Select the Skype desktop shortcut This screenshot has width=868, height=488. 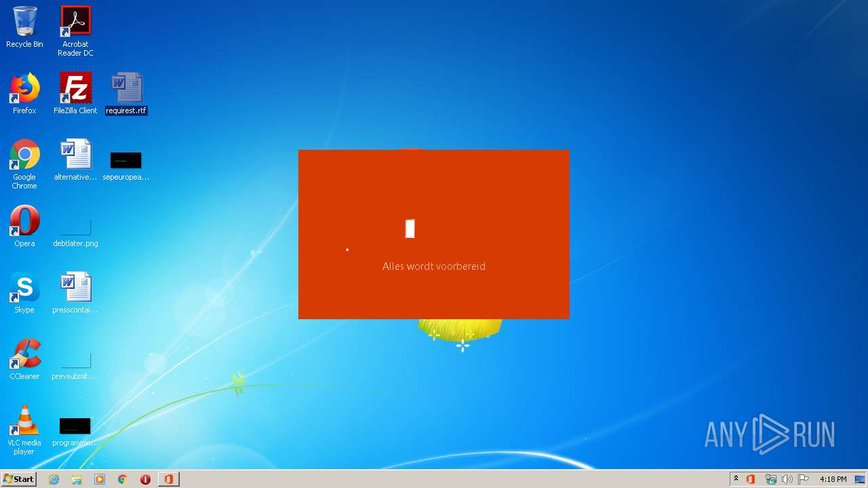[24, 293]
